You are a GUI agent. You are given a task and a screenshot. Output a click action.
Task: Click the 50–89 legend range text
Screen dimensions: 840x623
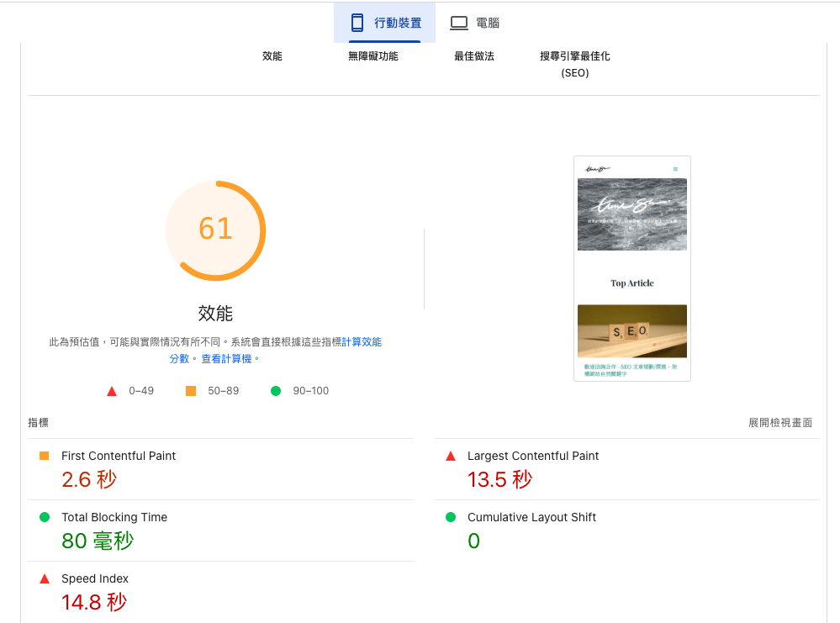tap(224, 391)
